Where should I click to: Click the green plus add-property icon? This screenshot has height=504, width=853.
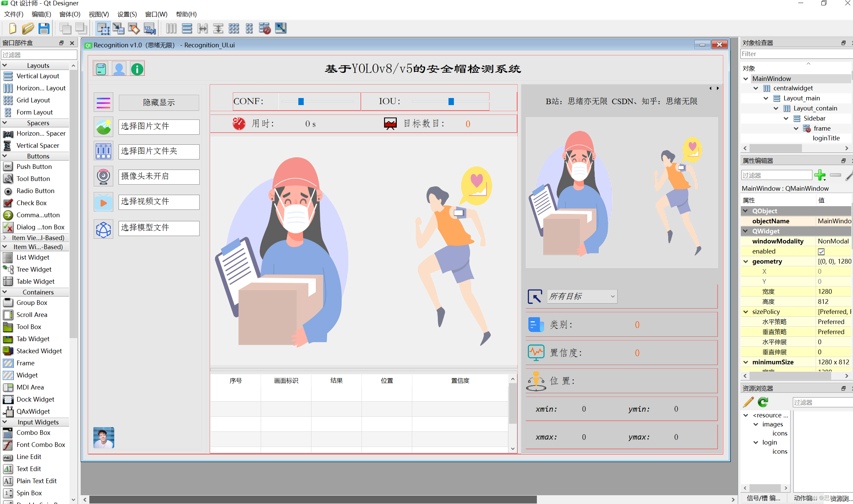820,175
